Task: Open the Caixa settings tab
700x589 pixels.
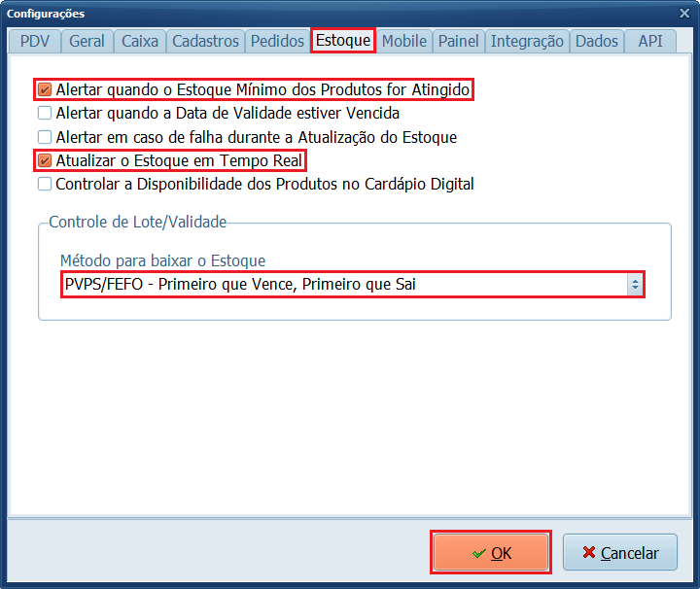Action: 140,41
